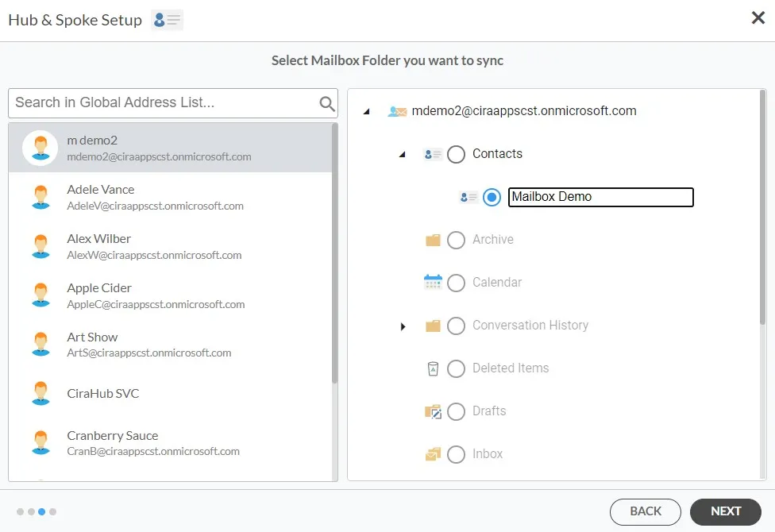Click the magnifier search icon
775x532 pixels.
click(x=326, y=103)
